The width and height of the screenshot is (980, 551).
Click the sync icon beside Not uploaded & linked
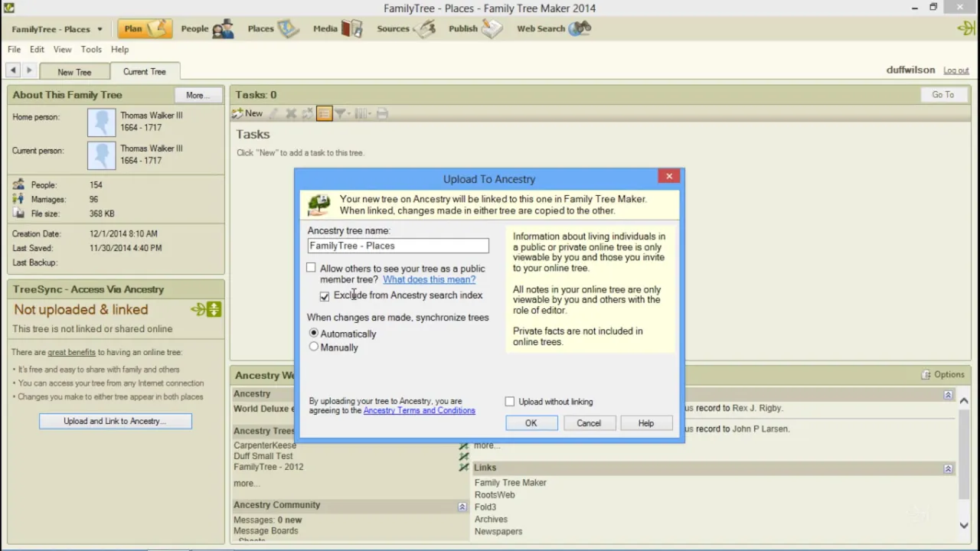point(207,309)
